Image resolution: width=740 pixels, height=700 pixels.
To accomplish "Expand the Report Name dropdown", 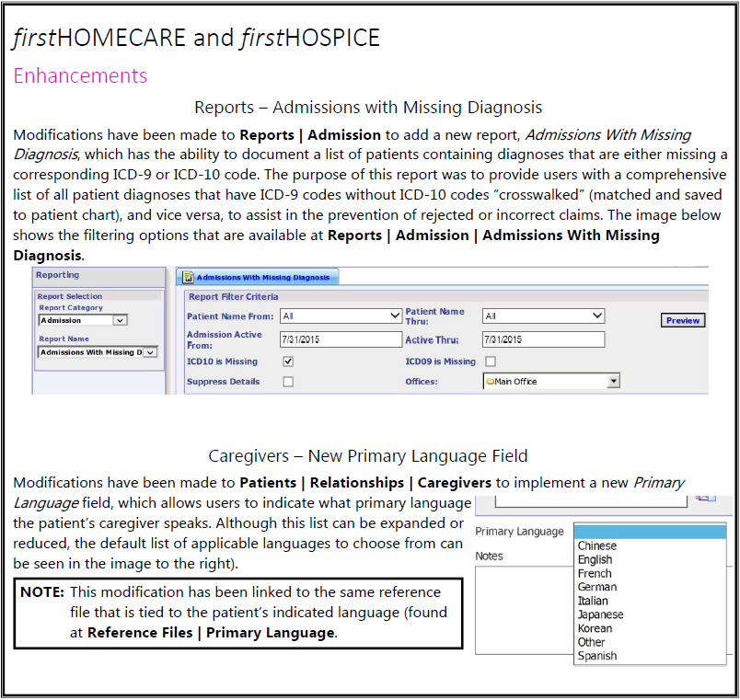I will 150,352.
